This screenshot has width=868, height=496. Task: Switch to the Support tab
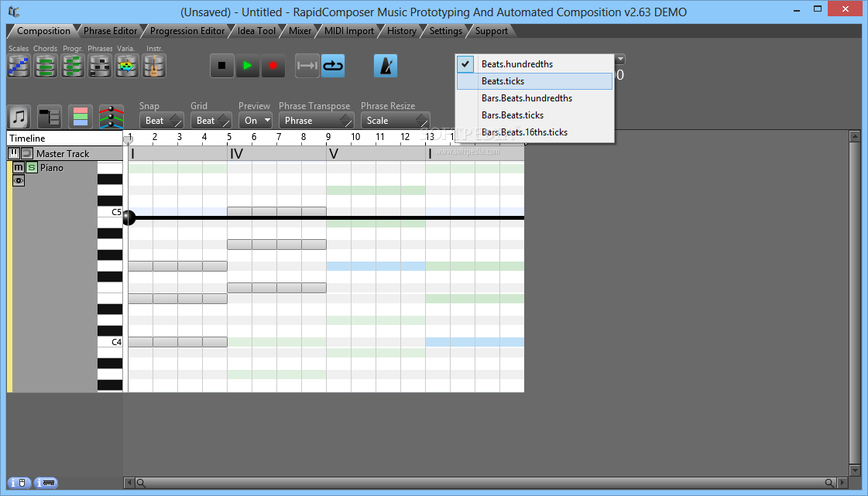click(x=491, y=31)
